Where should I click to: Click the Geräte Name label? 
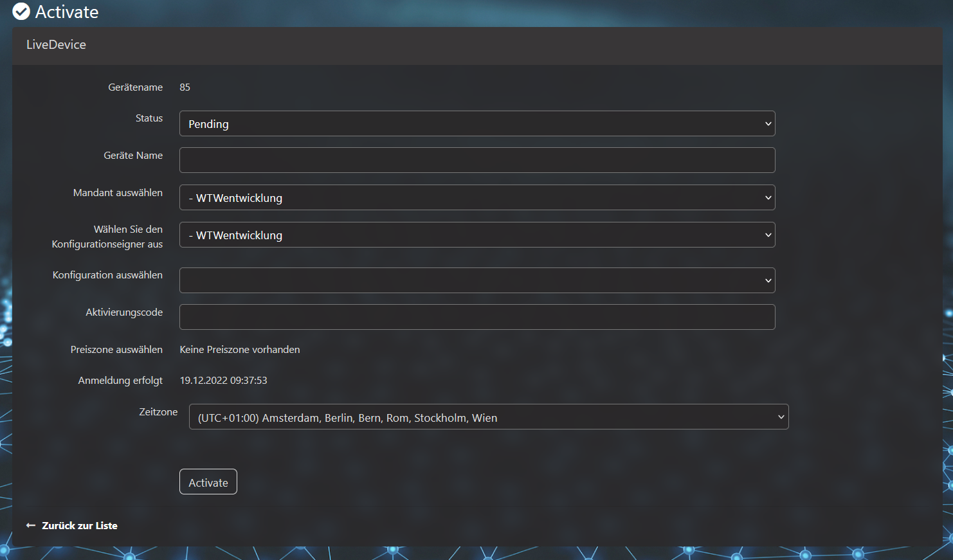[x=133, y=156]
